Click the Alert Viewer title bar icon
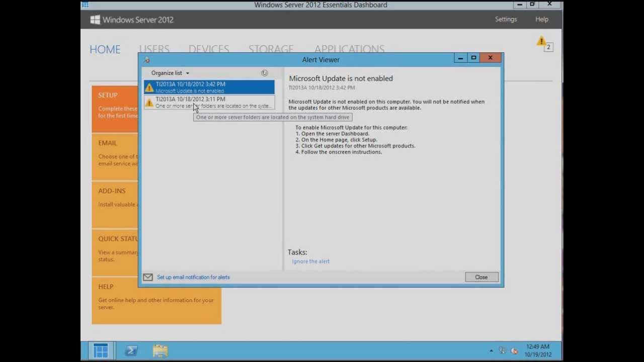Image resolution: width=644 pixels, height=362 pixels. point(147,60)
